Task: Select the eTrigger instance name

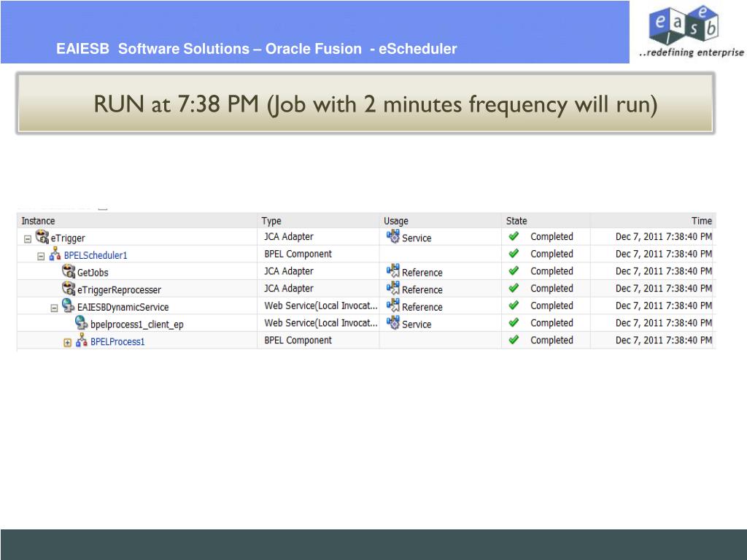Action: tap(68, 238)
